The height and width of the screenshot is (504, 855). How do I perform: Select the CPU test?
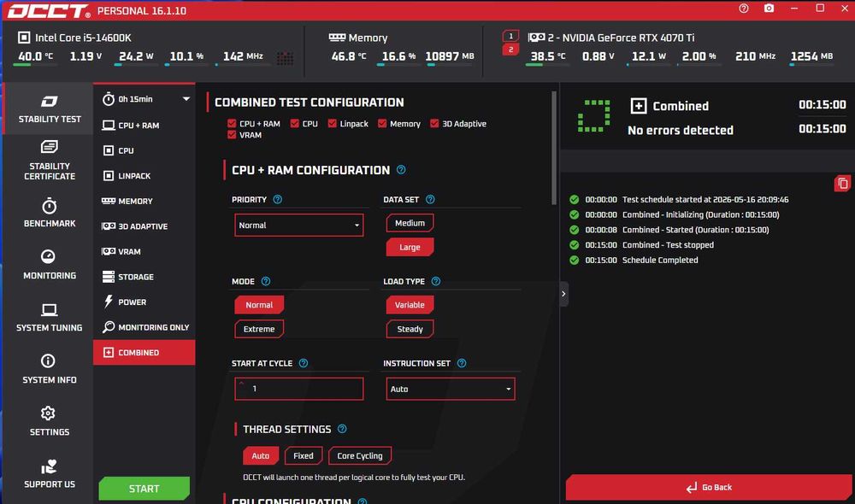tap(144, 150)
